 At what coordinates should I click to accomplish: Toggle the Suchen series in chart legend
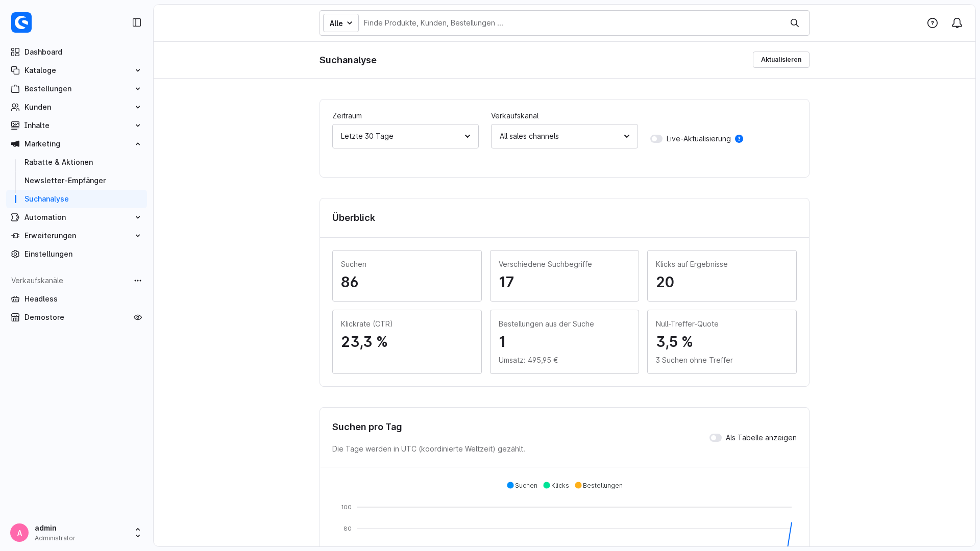click(522, 486)
